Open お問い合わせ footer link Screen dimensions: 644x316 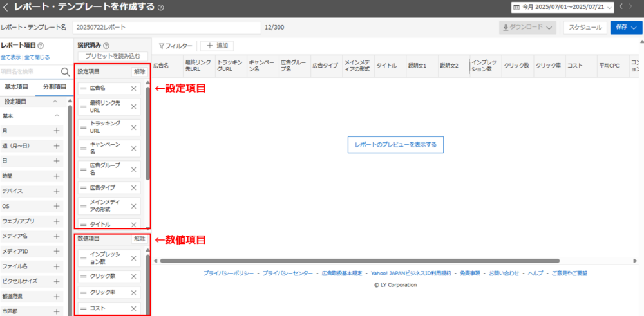(504, 273)
